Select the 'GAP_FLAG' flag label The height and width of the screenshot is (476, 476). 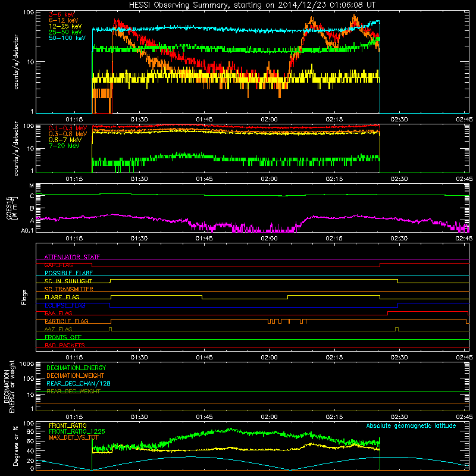coord(58,265)
